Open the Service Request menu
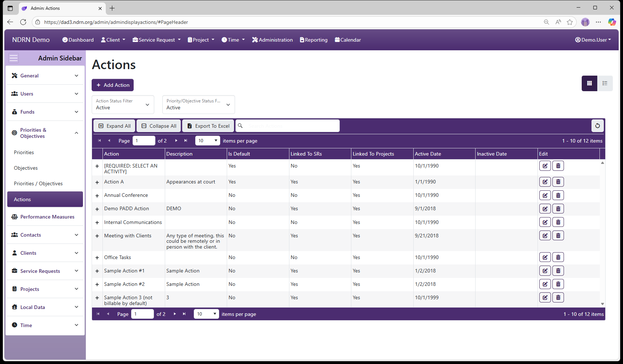 (x=156, y=40)
